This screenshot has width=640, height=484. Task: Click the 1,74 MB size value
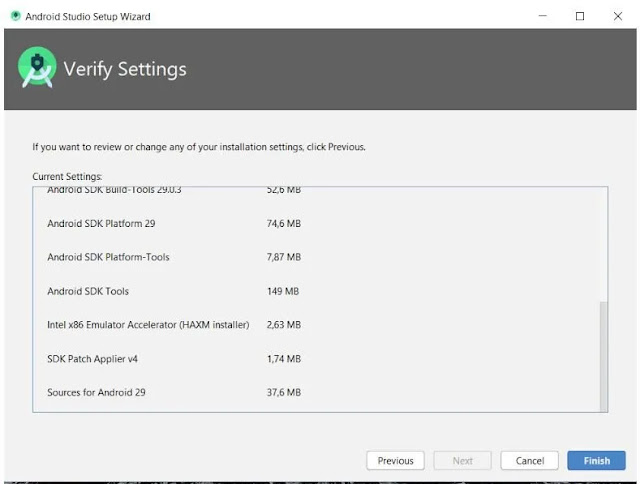(x=284, y=359)
